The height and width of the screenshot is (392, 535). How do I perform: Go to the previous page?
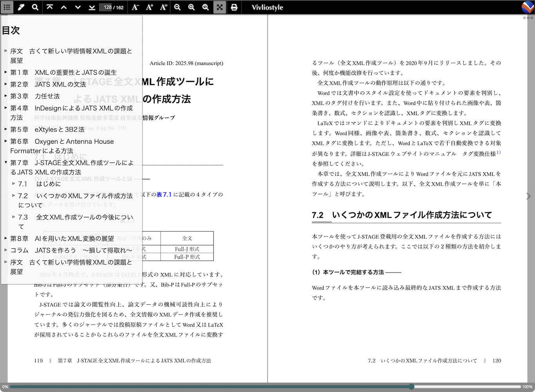(64, 7)
